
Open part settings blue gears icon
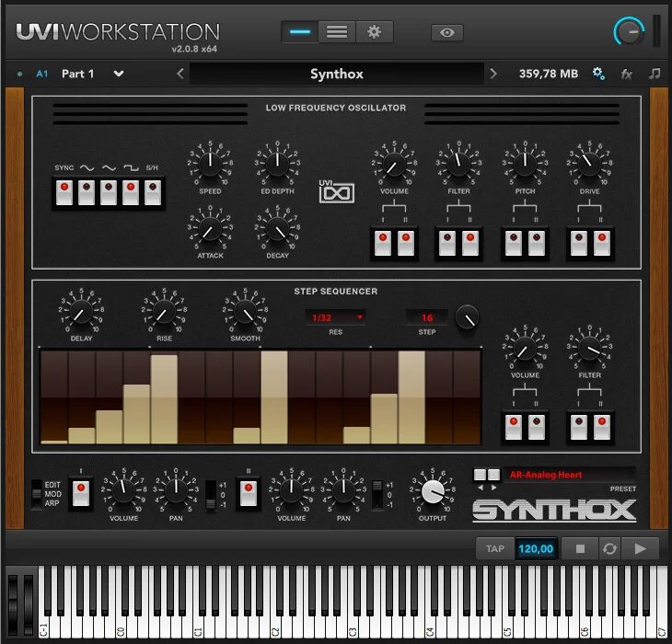pyautogui.click(x=598, y=74)
